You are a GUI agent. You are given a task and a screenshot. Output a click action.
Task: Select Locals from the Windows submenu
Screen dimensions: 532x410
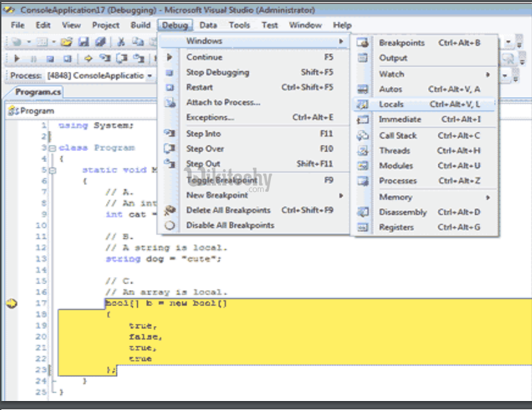(391, 105)
